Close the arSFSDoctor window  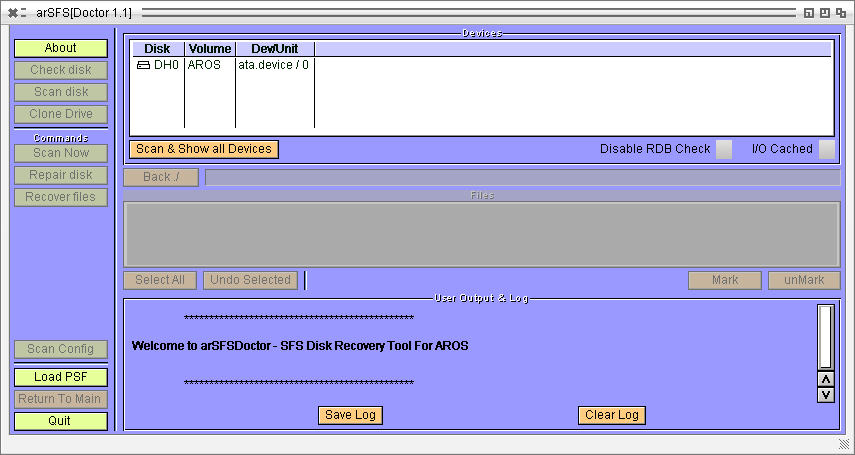tap(12, 13)
